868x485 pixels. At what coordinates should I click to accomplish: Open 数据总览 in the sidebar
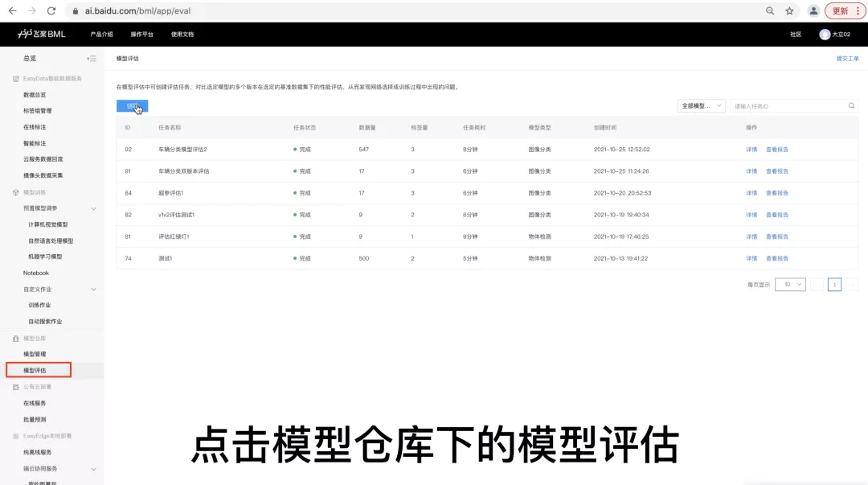[x=35, y=95]
